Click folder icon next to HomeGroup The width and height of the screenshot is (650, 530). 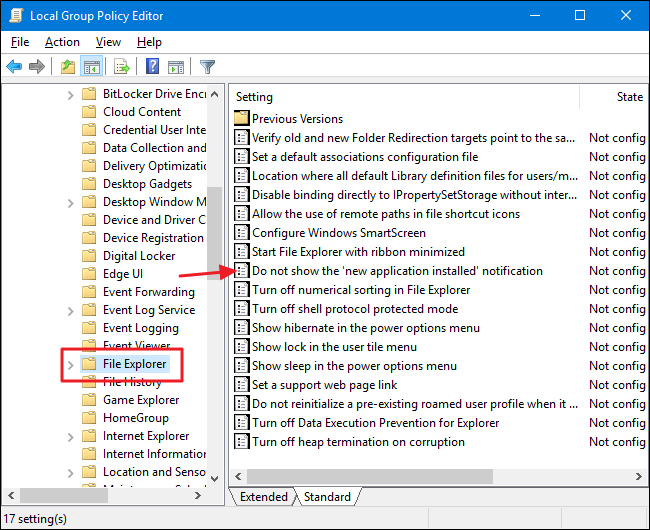89,418
